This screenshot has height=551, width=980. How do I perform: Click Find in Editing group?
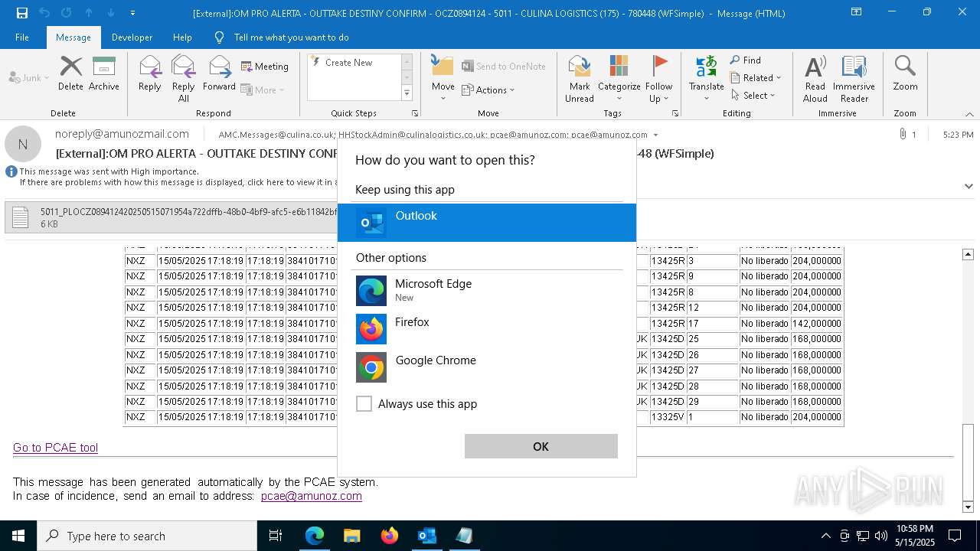pyautogui.click(x=745, y=60)
